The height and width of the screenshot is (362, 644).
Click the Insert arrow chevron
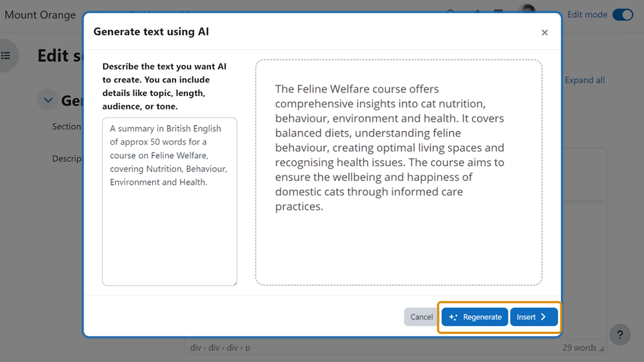[x=544, y=317]
